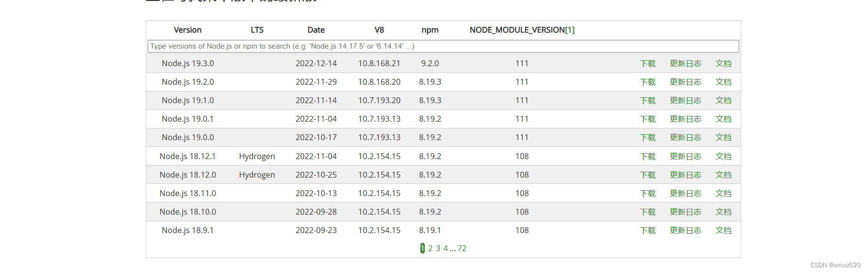Go to pagination page 3
The image size is (868, 272).
click(438, 248)
